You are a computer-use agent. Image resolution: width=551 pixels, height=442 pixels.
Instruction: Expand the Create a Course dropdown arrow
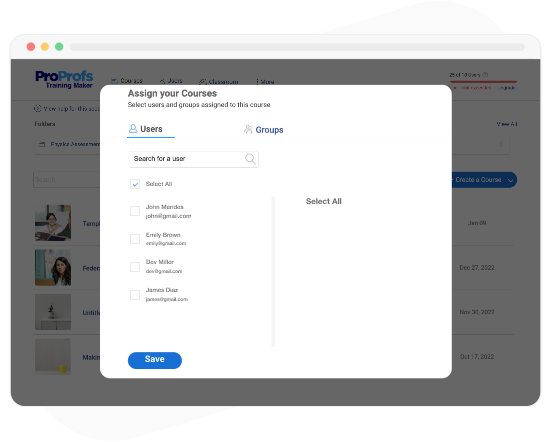[511, 180]
